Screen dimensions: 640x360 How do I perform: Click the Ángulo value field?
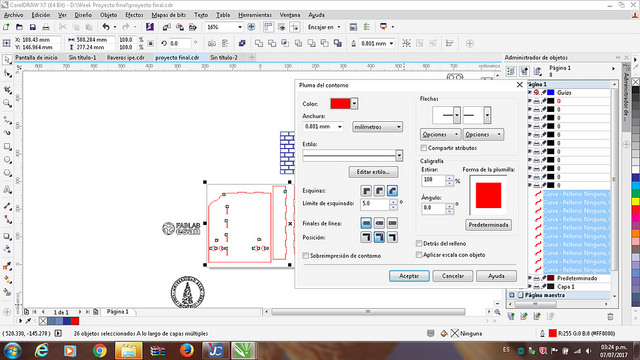pos(433,208)
